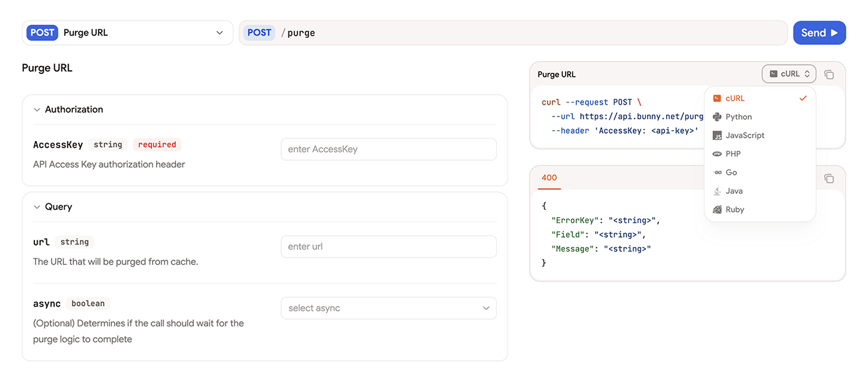Click the PHP language icon
This screenshot has height=382, width=868.
716,154
